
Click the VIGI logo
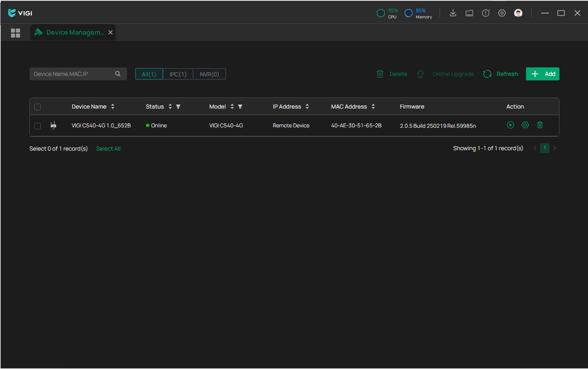[x=20, y=13]
